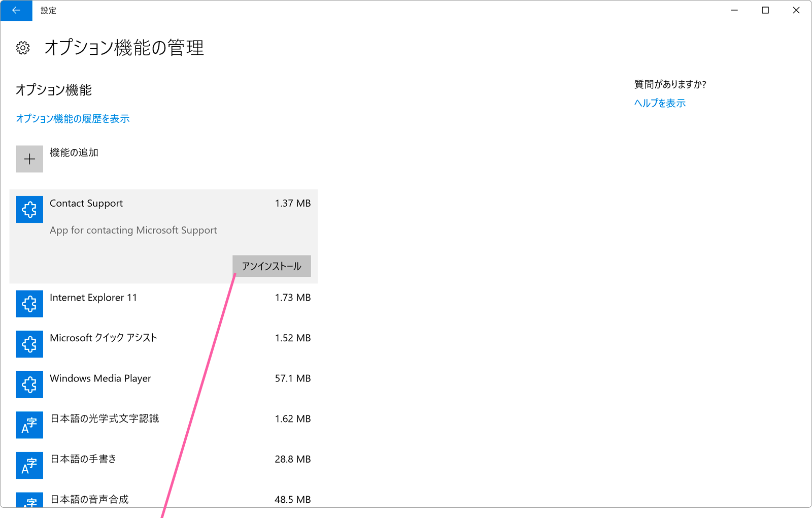
Task: Click the 1.52 MB size value
Action: [x=293, y=338]
